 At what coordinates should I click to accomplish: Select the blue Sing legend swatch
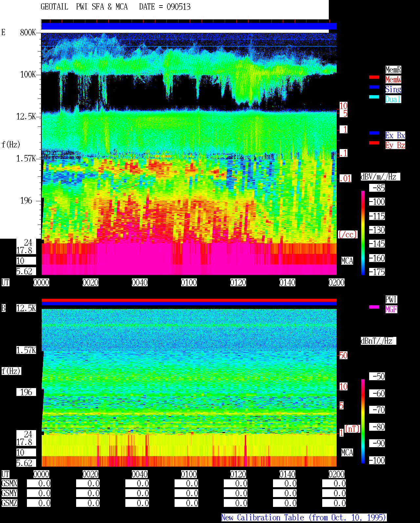tap(374, 87)
